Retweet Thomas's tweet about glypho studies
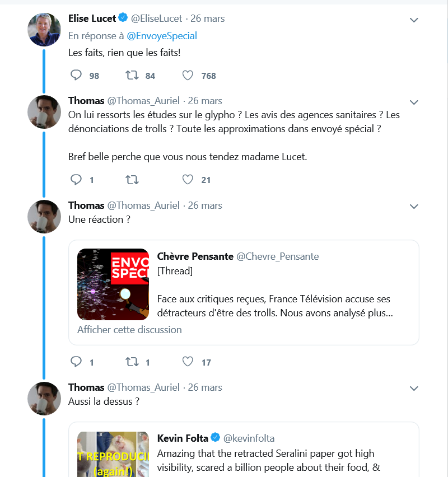This screenshot has width=448, height=477. point(132,180)
